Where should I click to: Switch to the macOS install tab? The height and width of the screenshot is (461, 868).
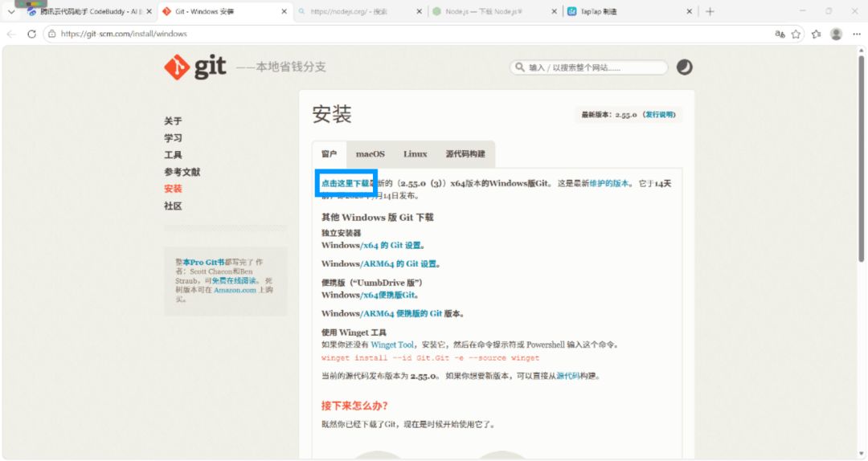click(371, 154)
